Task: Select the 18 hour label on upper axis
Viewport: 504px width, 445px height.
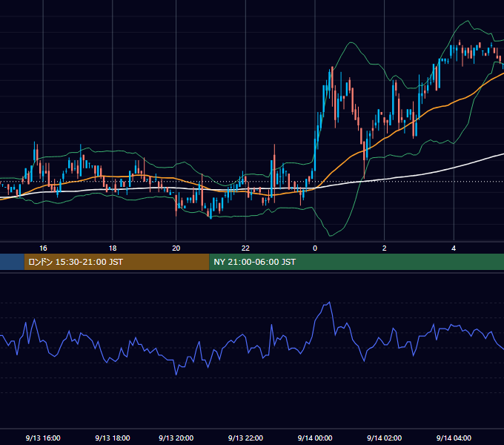Action: pyautogui.click(x=113, y=248)
